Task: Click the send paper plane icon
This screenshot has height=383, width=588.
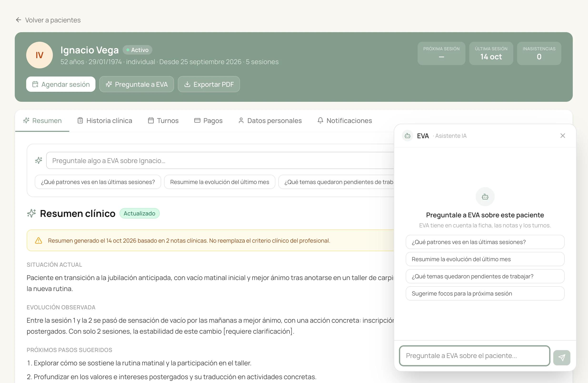Action: click(x=562, y=357)
